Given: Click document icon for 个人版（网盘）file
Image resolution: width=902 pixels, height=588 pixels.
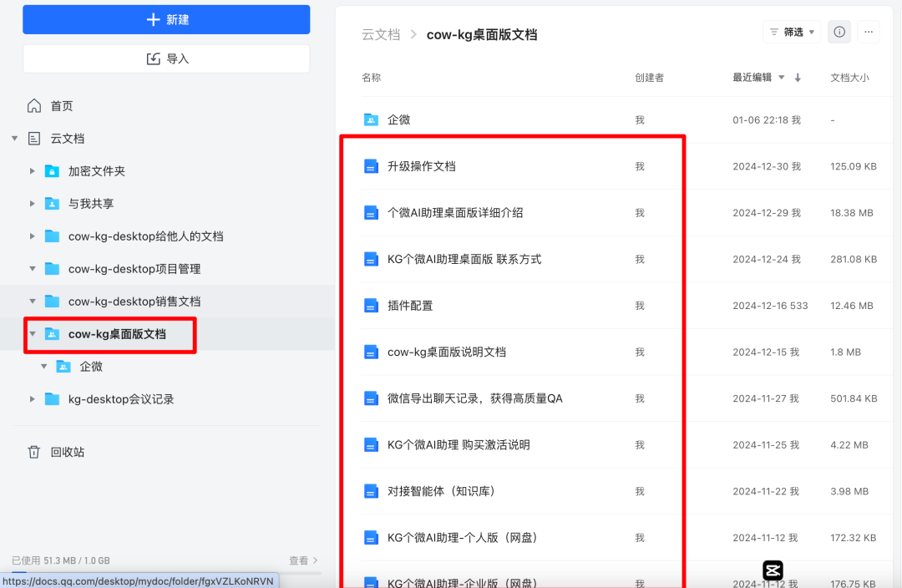Looking at the screenshot, I should (371, 537).
